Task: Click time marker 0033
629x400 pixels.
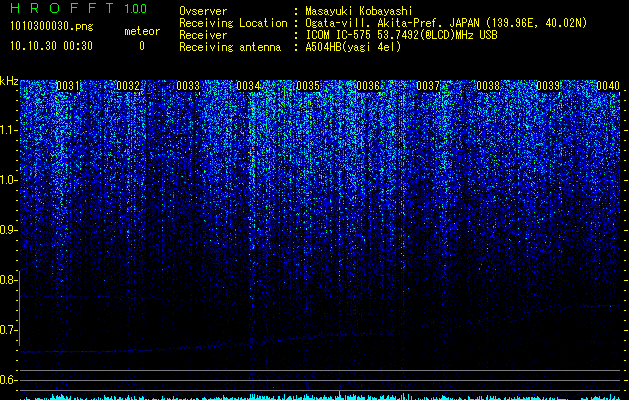Action: tap(188, 86)
